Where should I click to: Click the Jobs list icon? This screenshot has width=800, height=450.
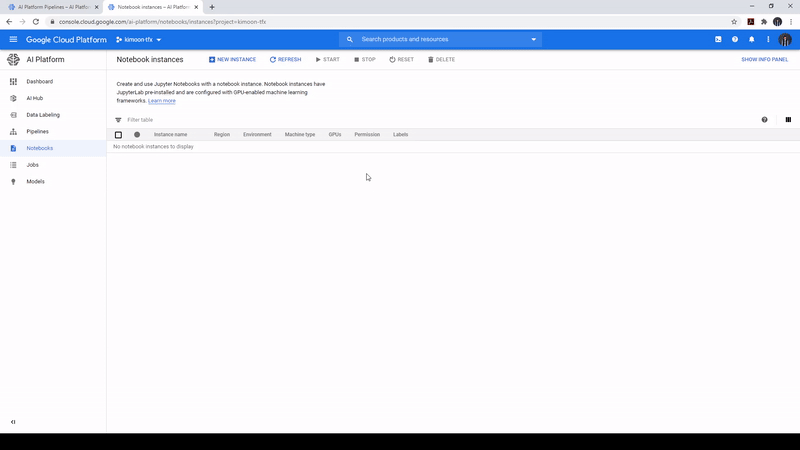[x=13, y=165]
